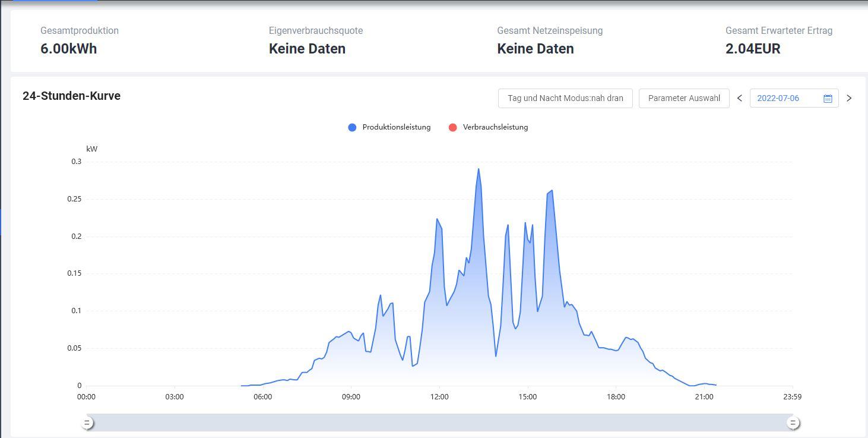The width and height of the screenshot is (868, 438).
Task: Grab the left zoom slider handle
Action: 87,423
